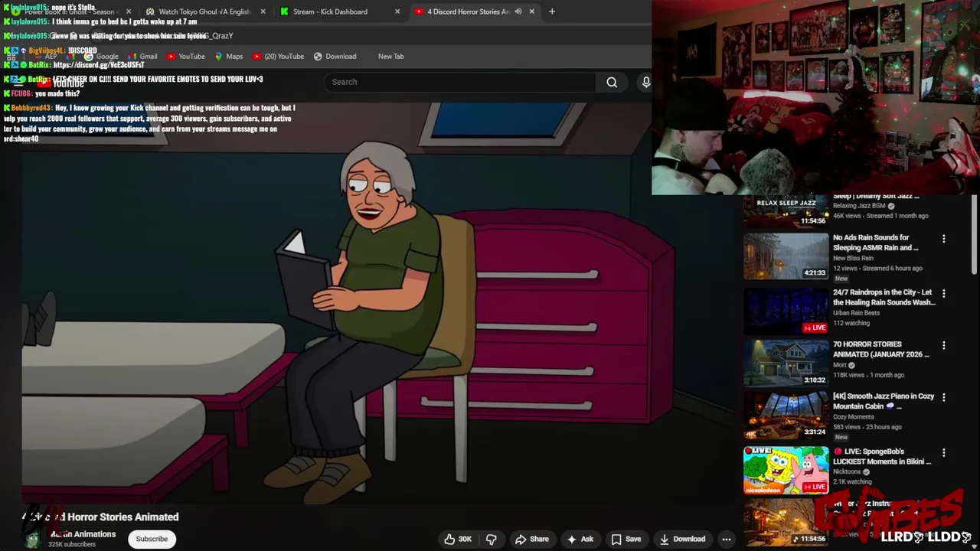Open the Smooth Jazz Piano Cozy Cabin thumbnail
Image resolution: width=980 pixels, height=551 pixels.
(x=786, y=416)
